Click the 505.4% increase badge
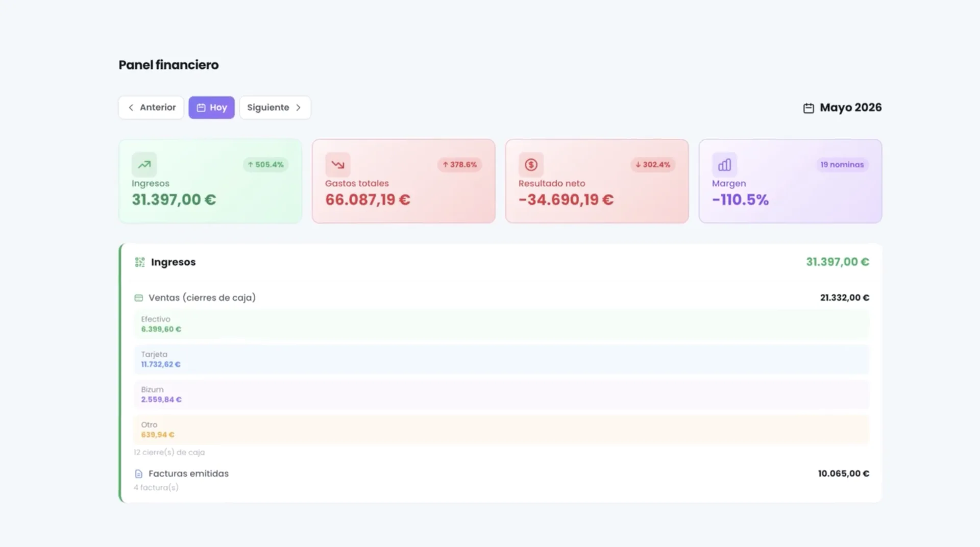 pos(265,165)
